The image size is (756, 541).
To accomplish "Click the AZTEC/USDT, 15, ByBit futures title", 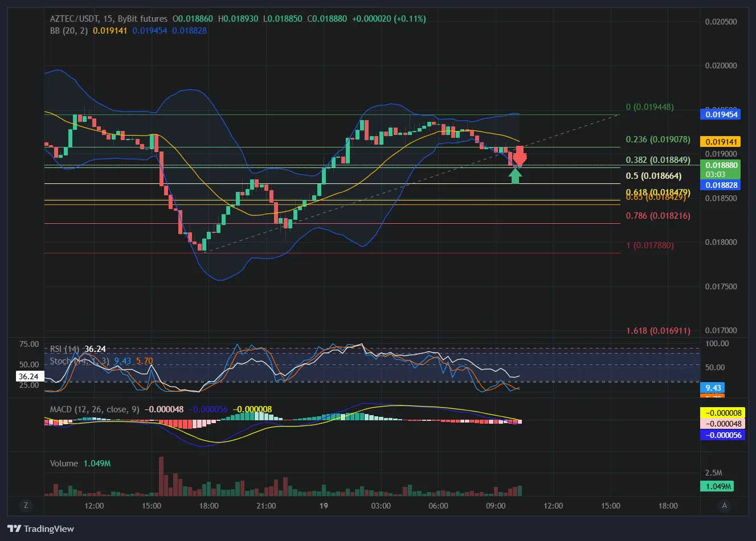I will pyautogui.click(x=109, y=19).
